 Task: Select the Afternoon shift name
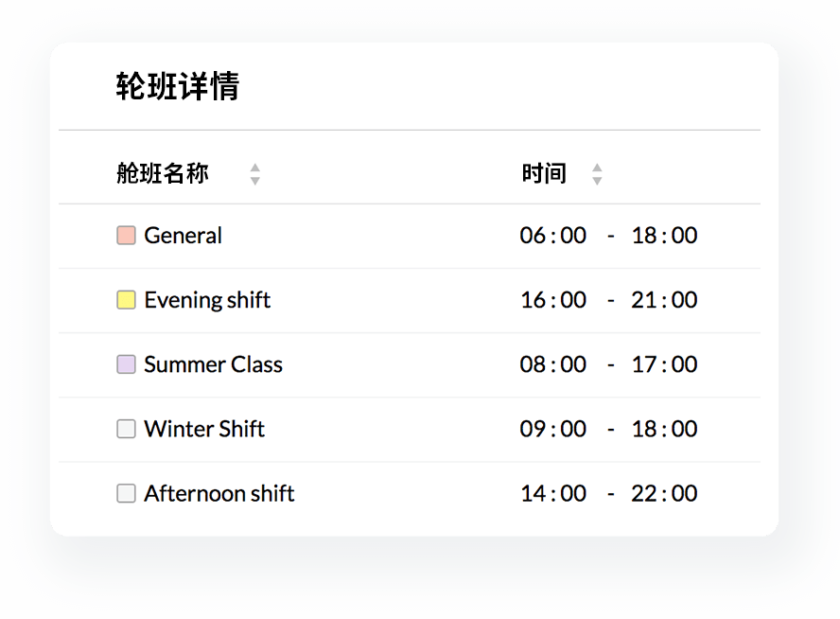click(x=219, y=493)
